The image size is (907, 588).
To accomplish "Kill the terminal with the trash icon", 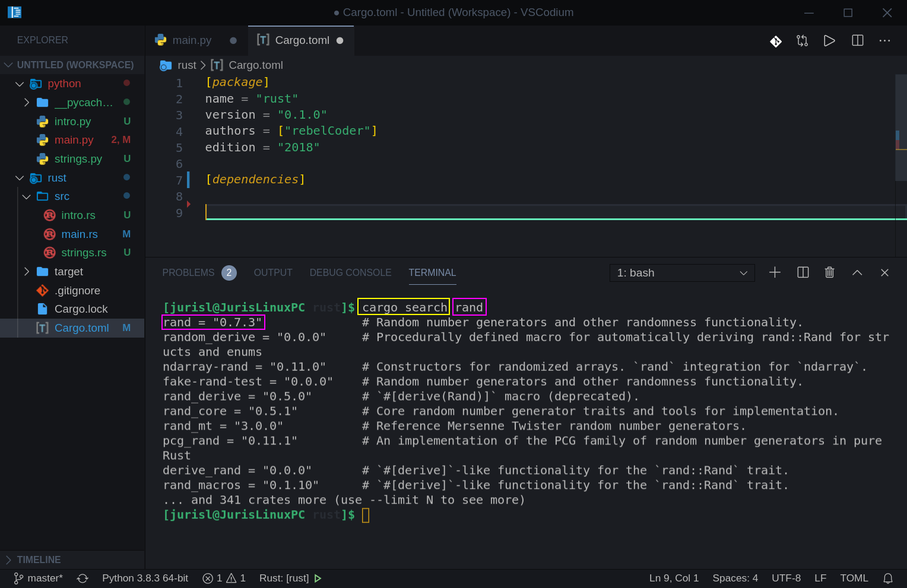I will pyautogui.click(x=829, y=272).
